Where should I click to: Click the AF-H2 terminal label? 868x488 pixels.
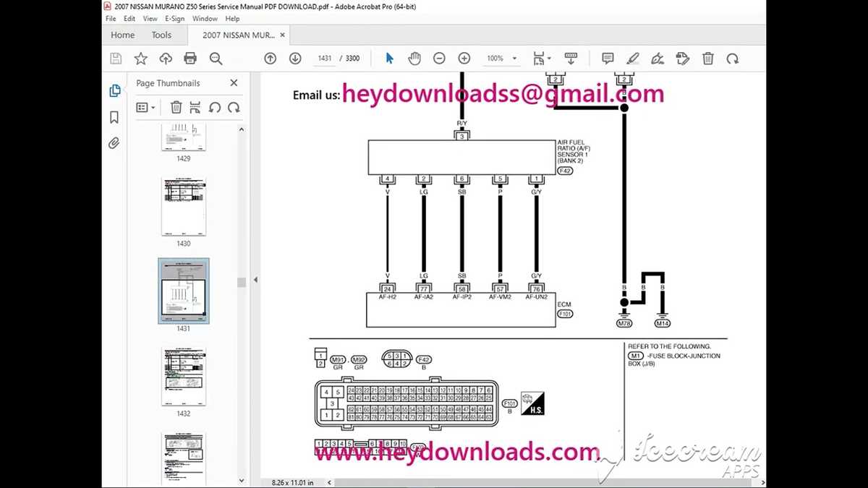[387, 297]
